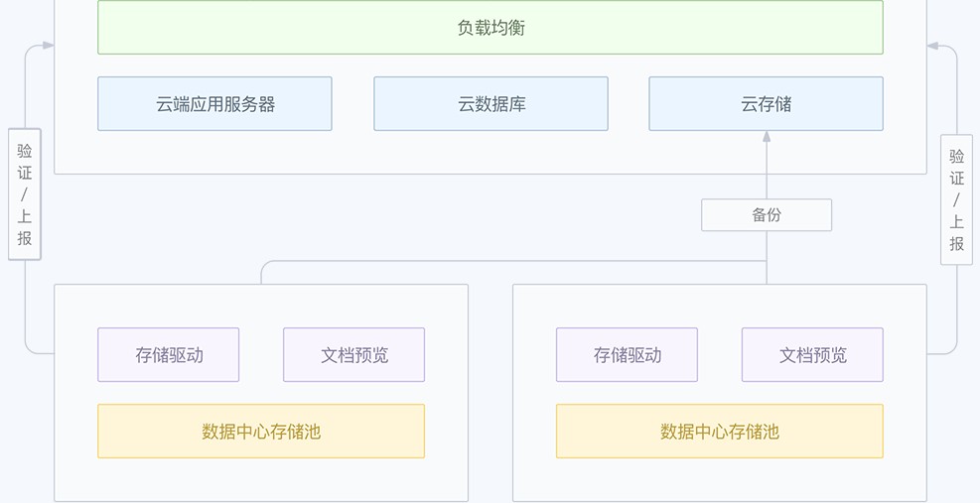
Task: Click the left arrowhead entering the cloud container
Action: [x=47, y=46]
